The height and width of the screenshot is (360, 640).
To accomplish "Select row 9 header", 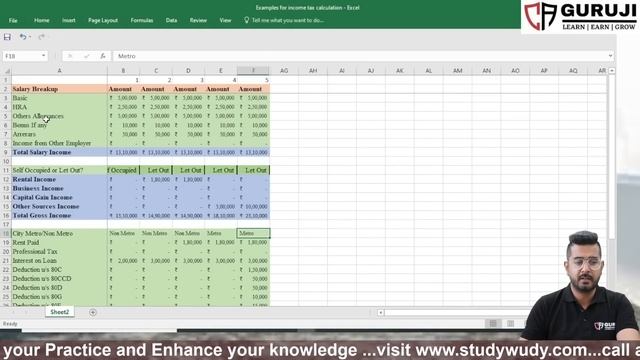I will click(6, 152).
